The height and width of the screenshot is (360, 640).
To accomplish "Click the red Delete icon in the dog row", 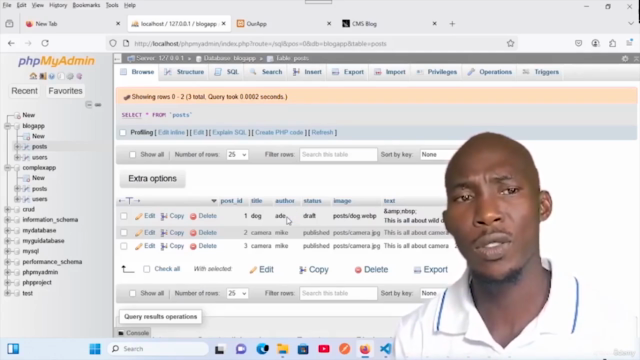I will pyautogui.click(x=193, y=216).
